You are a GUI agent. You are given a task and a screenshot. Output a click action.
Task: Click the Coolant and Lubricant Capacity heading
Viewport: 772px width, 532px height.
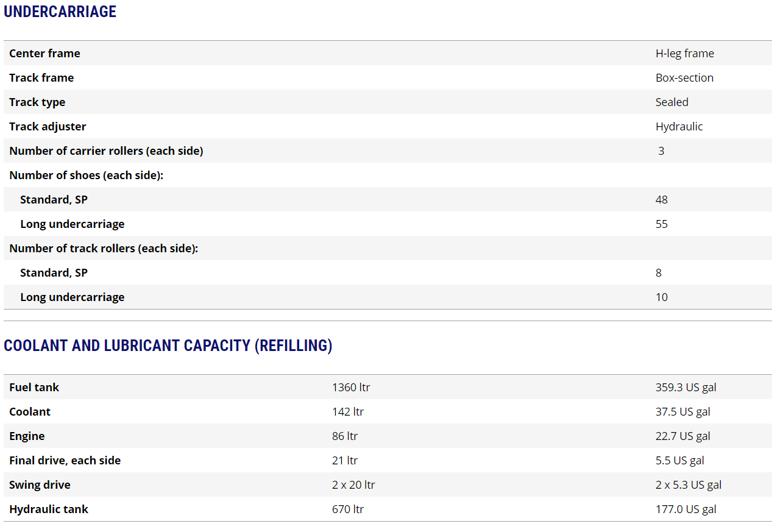tap(168, 346)
